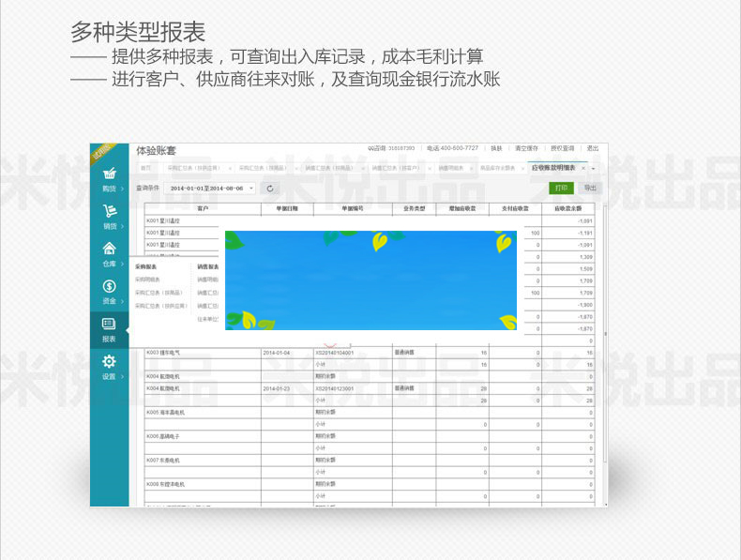Click the 换肤 change skin link
741x560 pixels.
496,148
